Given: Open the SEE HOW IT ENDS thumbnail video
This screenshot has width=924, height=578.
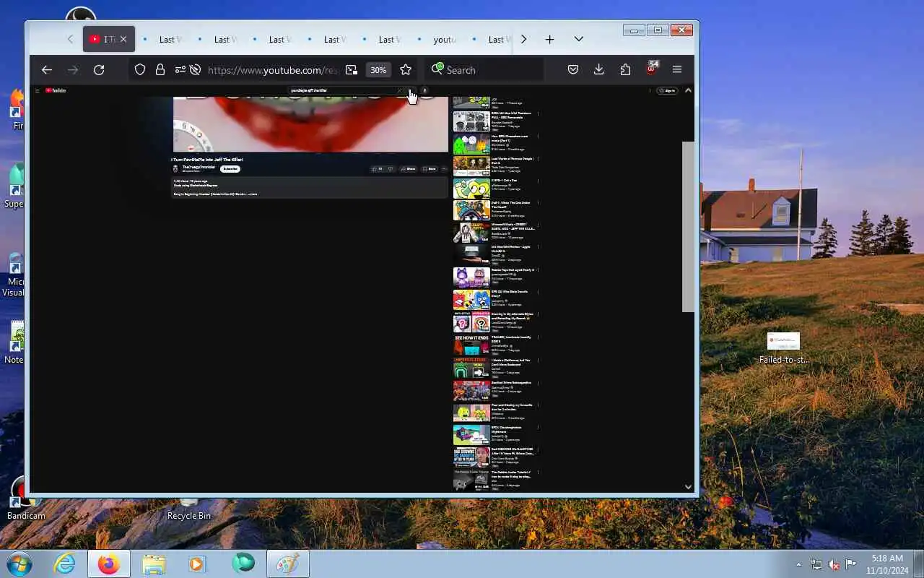Looking at the screenshot, I should 471,345.
